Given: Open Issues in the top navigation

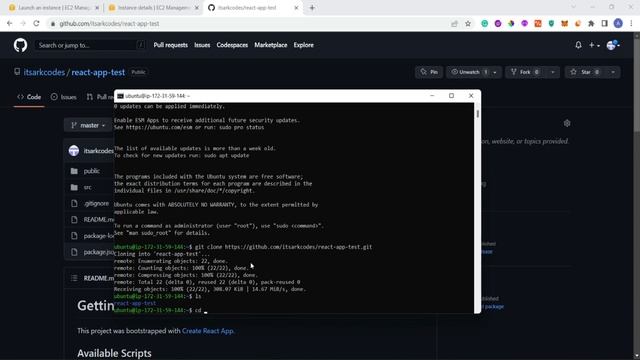Looking at the screenshot, I should pos(202,45).
